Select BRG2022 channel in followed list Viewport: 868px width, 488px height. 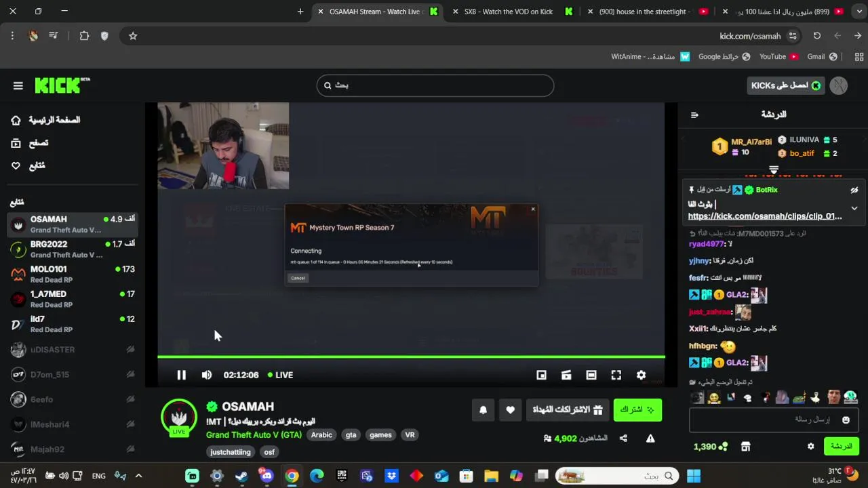tap(73, 249)
